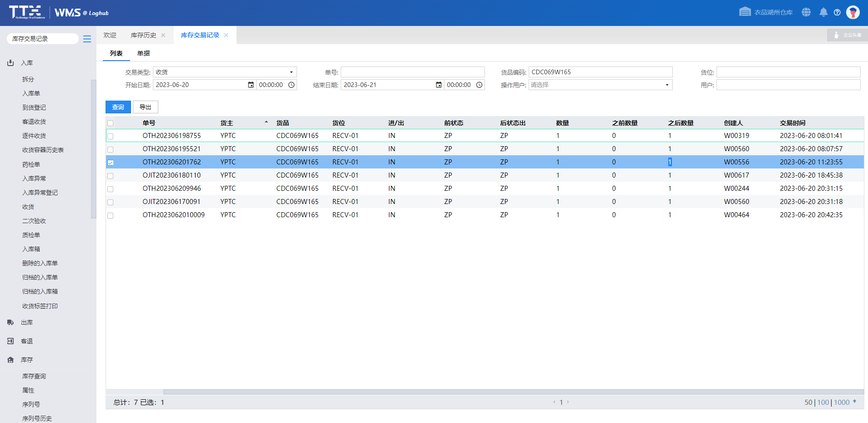
Task: Open the 操作用户 dropdown
Action: click(x=667, y=85)
